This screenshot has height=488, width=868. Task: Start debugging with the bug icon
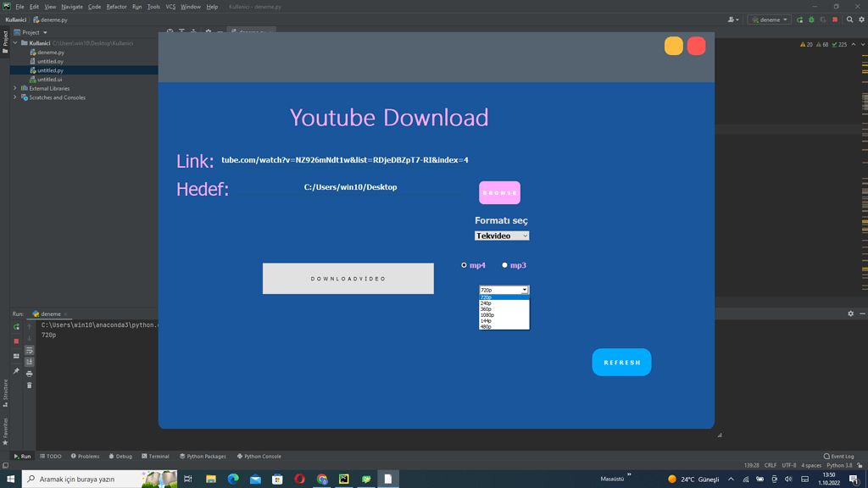(811, 19)
